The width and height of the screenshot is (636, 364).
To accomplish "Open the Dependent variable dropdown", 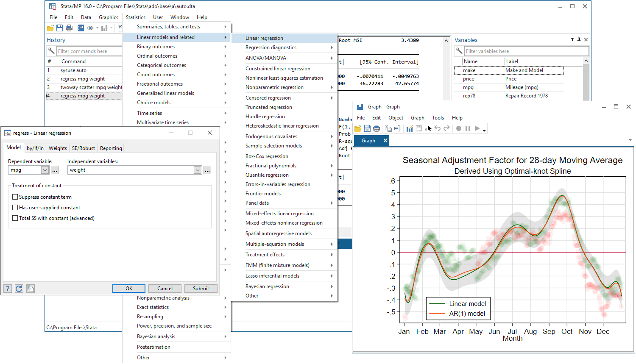I will [46, 169].
